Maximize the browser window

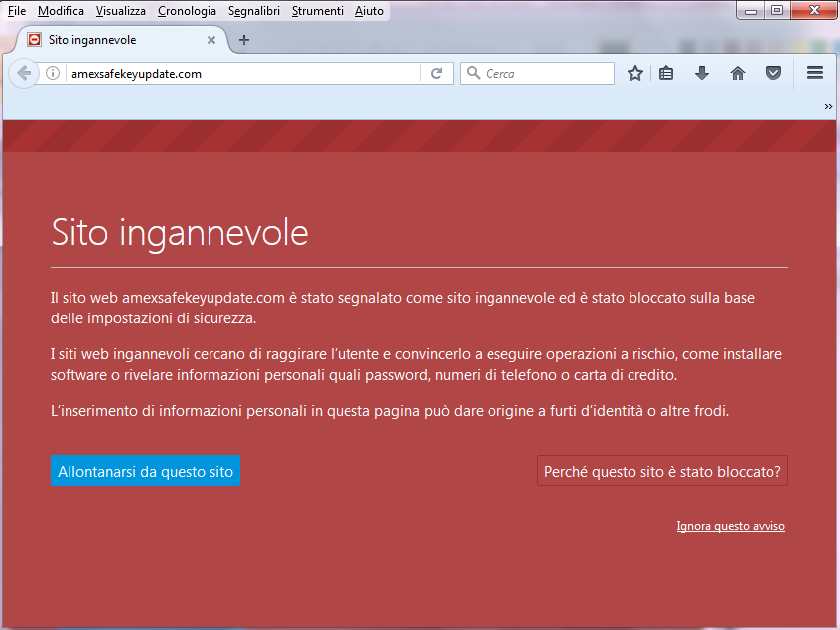pyautogui.click(x=777, y=10)
